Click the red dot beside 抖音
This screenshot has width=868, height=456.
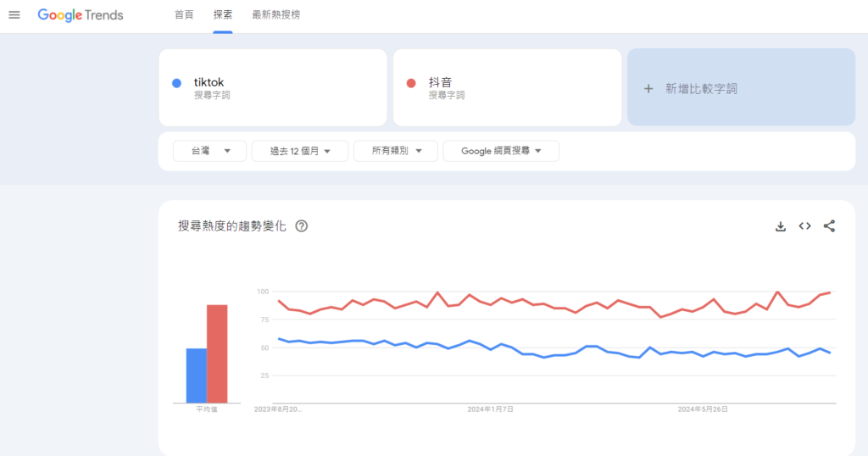[x=411, y=83]
